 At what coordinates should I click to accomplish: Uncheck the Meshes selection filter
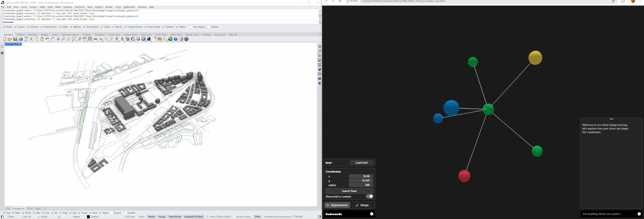click(x=71, y=27)
